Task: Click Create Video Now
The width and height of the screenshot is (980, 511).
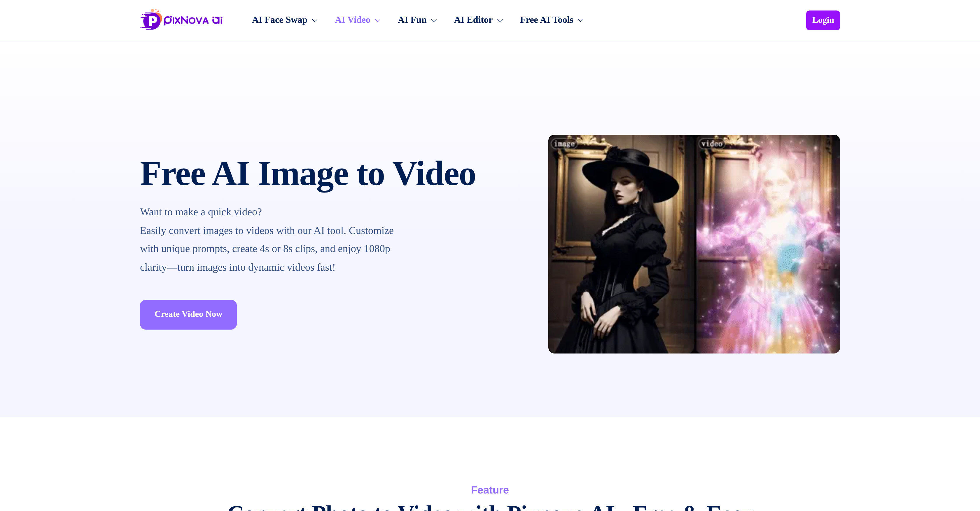Action: click(188, 314)
